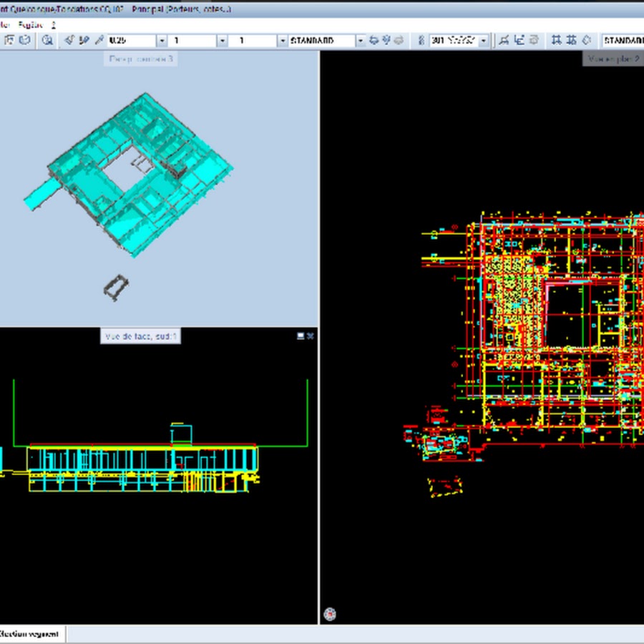Open the Fenêtre menu
644x644 pixels.
click(x=31, y=24)
